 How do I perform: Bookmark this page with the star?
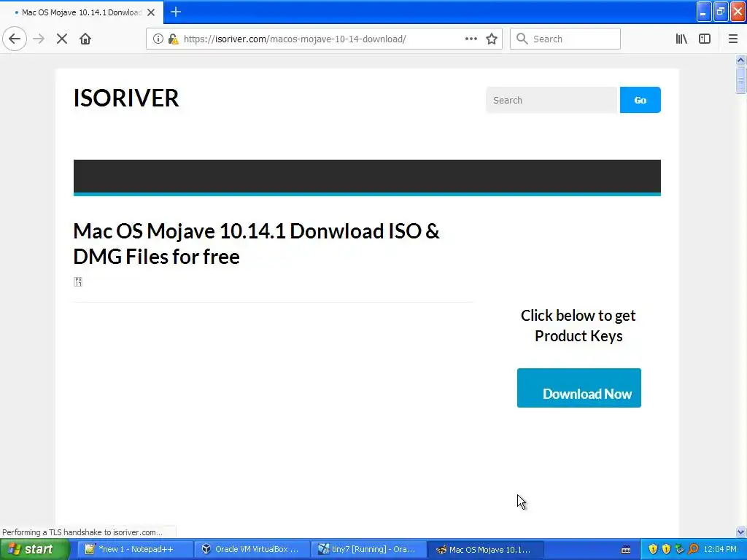pos(492,39)
